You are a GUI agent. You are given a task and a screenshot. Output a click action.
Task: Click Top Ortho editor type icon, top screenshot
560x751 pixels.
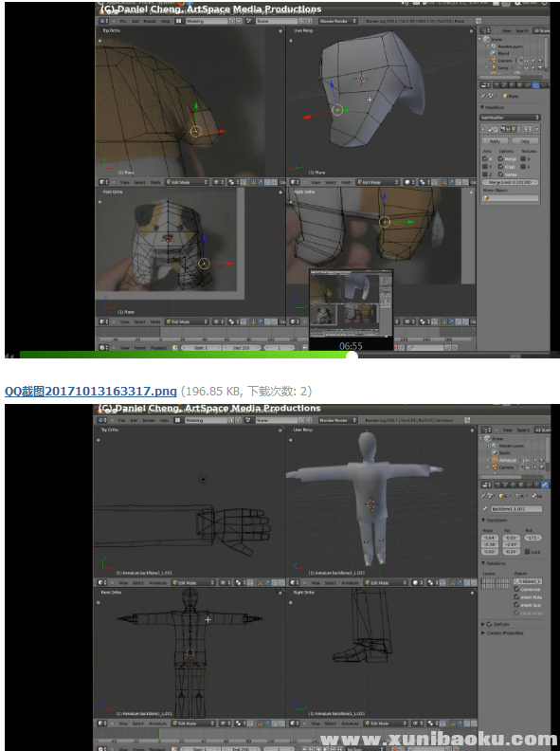click(x=103, y=182)
